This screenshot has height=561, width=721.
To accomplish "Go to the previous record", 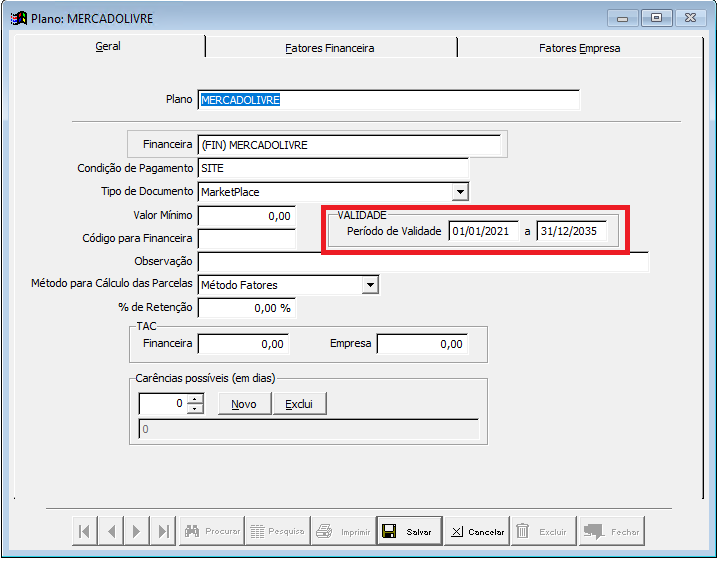I will tap(111, 531).
